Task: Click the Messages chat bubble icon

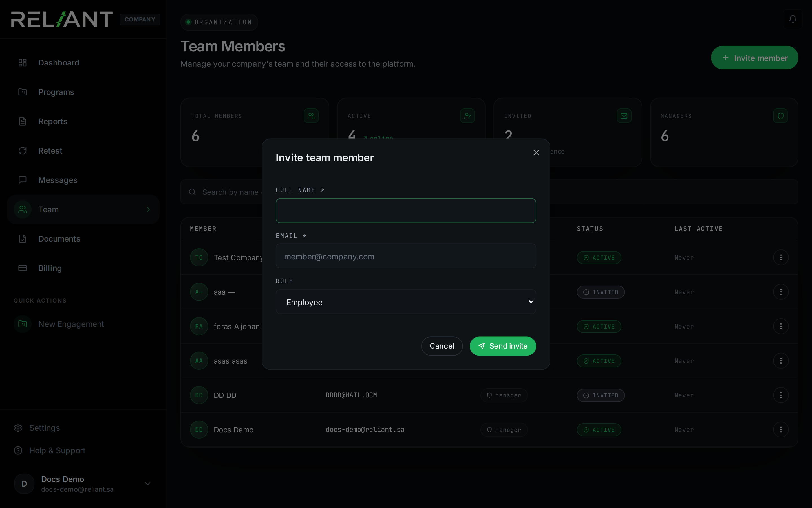Action: click(x=23, y=180)
